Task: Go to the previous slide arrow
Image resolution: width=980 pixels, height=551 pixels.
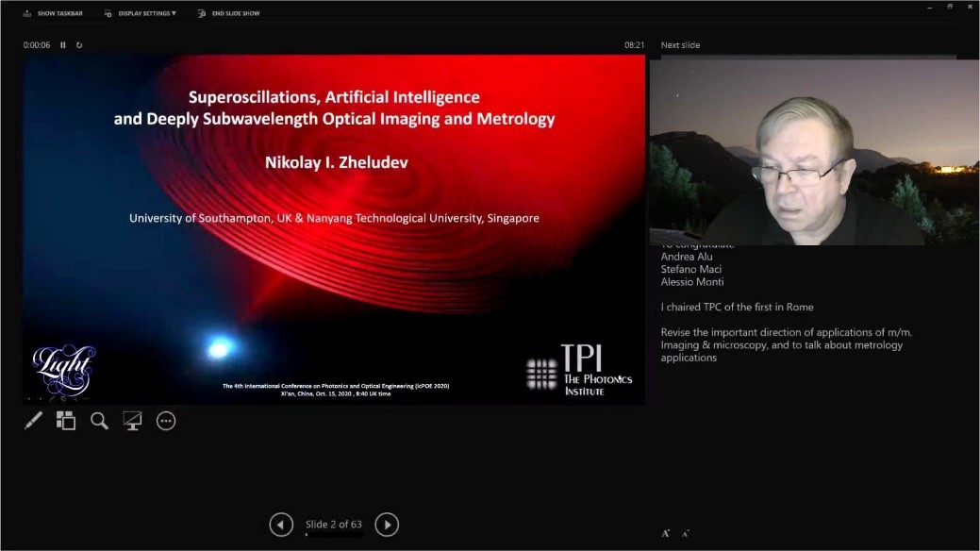Action: tap(281, 525)
